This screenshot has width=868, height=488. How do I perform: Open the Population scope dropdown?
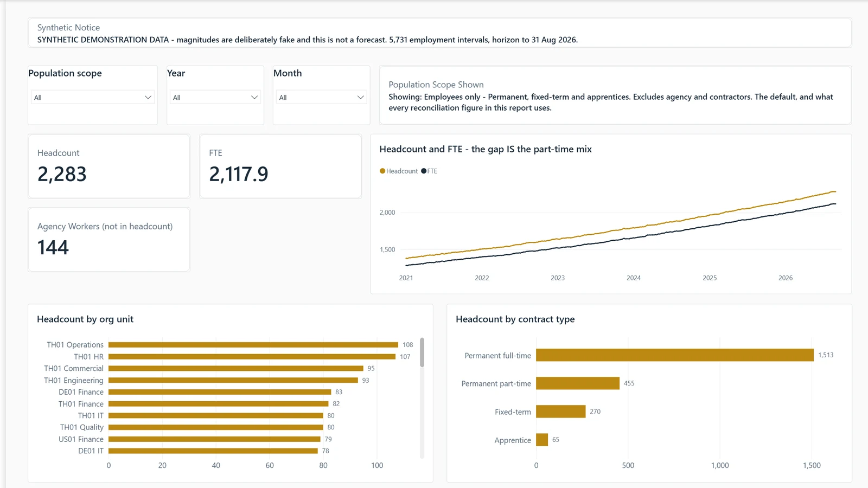tap(92, 97)
